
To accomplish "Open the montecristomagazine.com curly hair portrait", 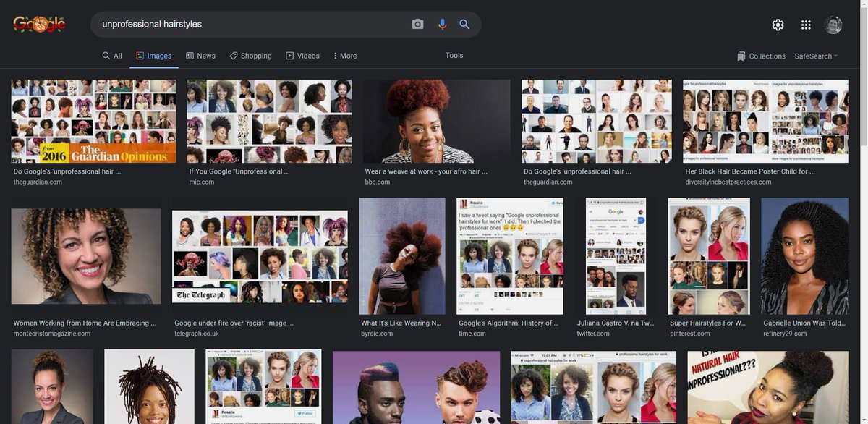I will coord(86,256).
